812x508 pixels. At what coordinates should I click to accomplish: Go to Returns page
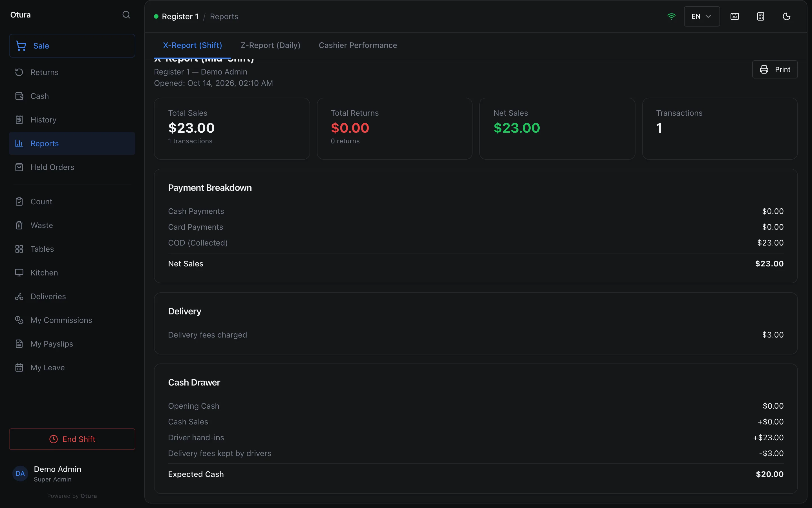72,72
